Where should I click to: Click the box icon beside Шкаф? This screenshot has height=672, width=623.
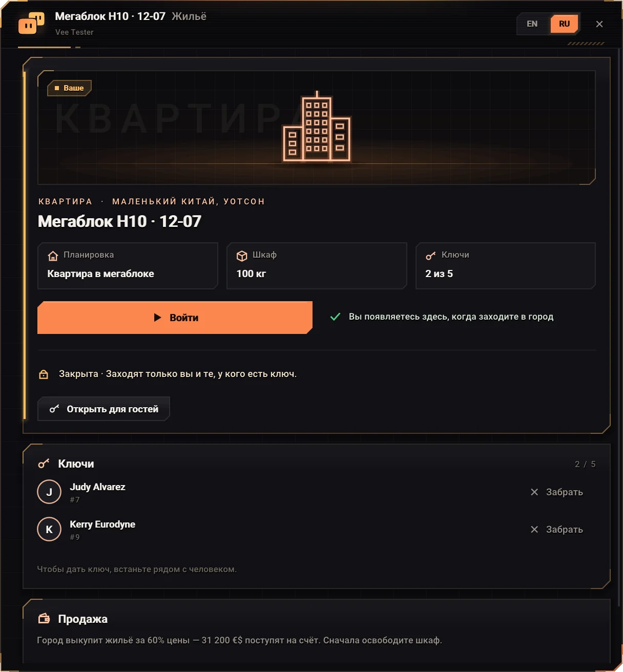coord(242,256)
